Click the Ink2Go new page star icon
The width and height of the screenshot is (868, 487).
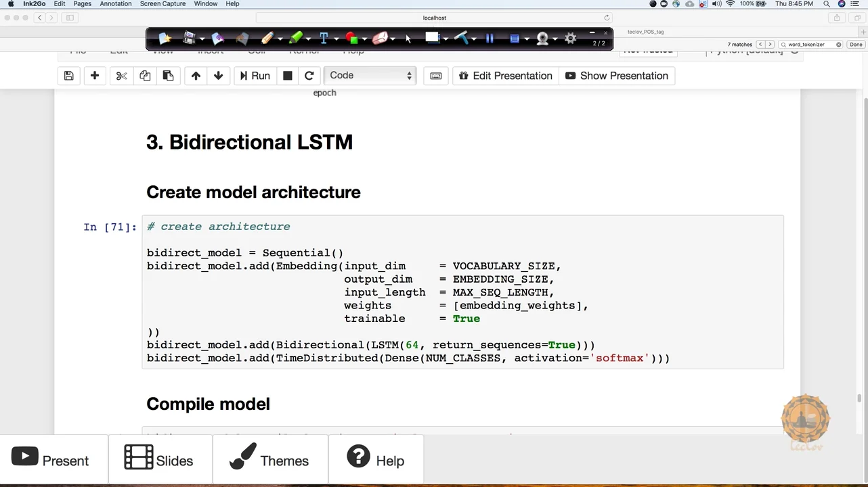(x=165, y=39)
